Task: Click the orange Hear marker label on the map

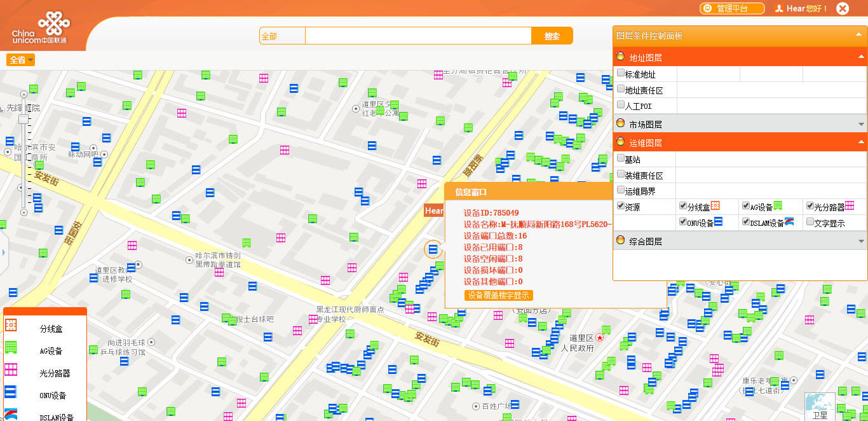Action: tap(434, 210)
